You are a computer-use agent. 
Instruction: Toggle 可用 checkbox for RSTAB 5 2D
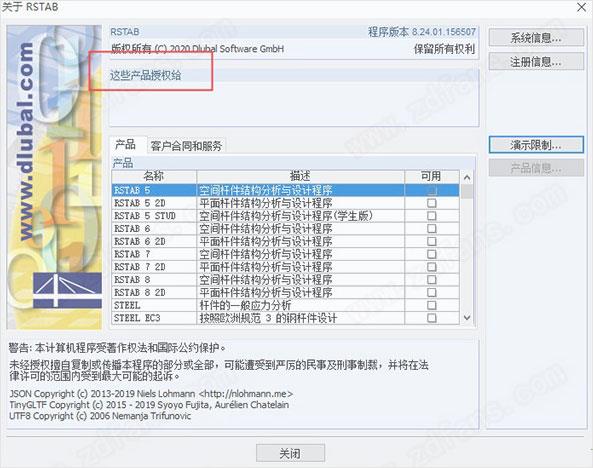coord(432,203)
